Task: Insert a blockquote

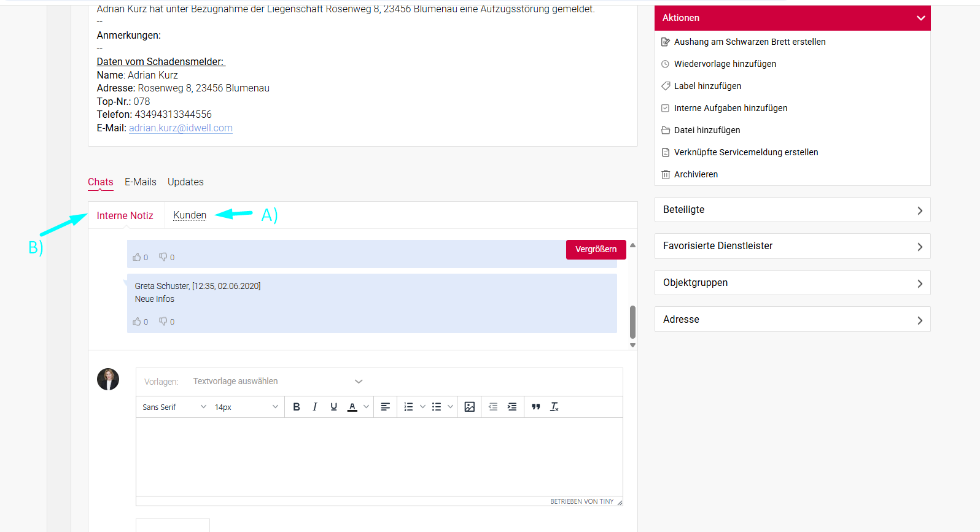Action: click(x=536, y=407)
